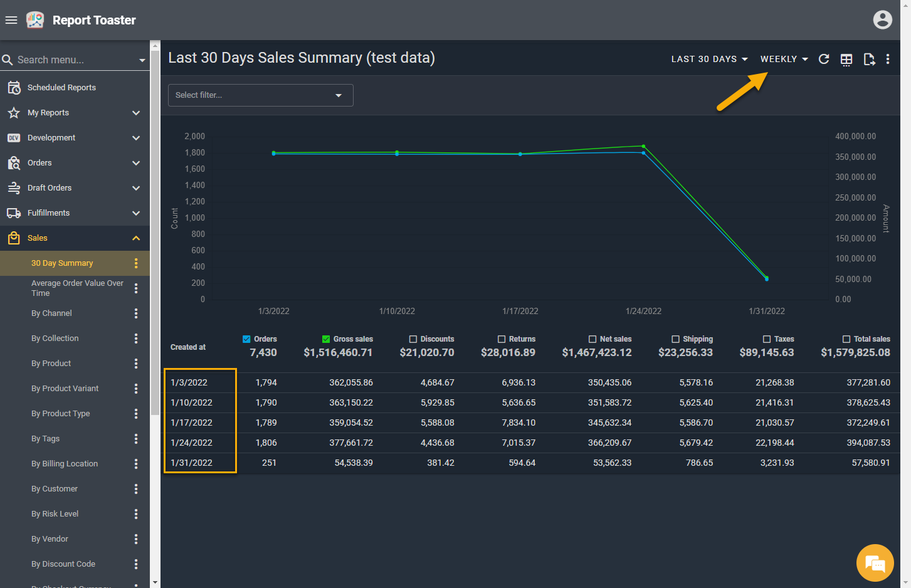This screenshot has height=588, width=911.
Task: Click the refresh report icon
Action: 824,59
